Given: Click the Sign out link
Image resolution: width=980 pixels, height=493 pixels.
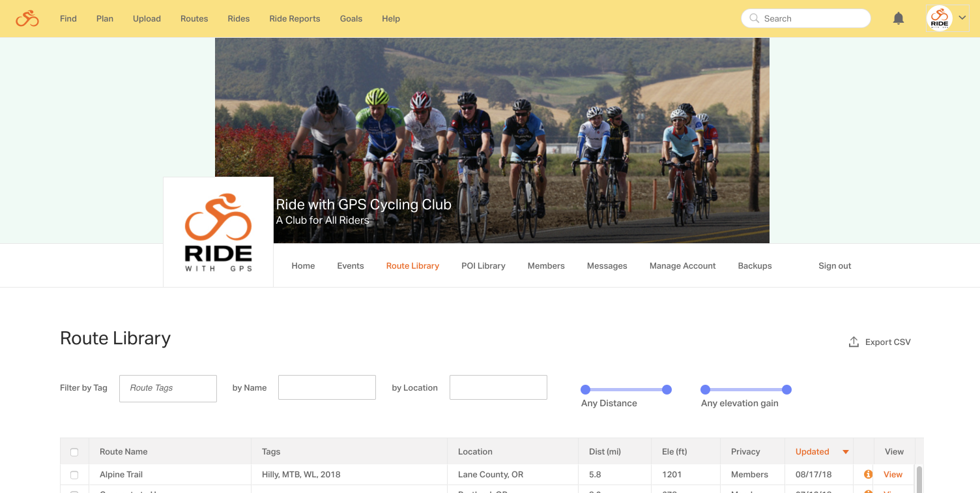Looking at the screenshot, I should click(x=835, y=265).
